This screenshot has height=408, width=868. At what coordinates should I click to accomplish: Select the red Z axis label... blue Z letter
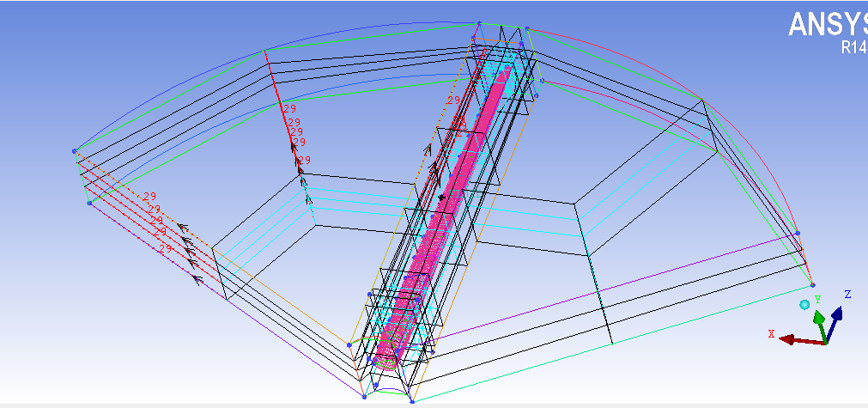tap(847, 295)
